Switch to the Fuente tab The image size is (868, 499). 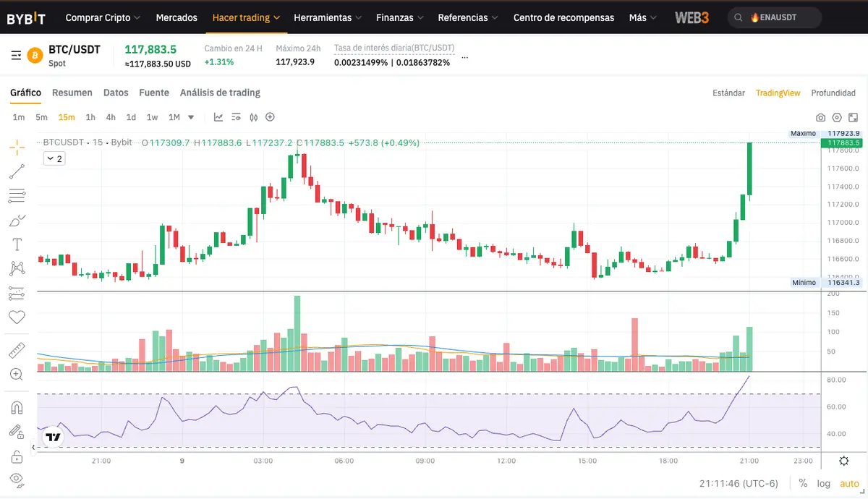pyautogui.click(x=154, y=93)
